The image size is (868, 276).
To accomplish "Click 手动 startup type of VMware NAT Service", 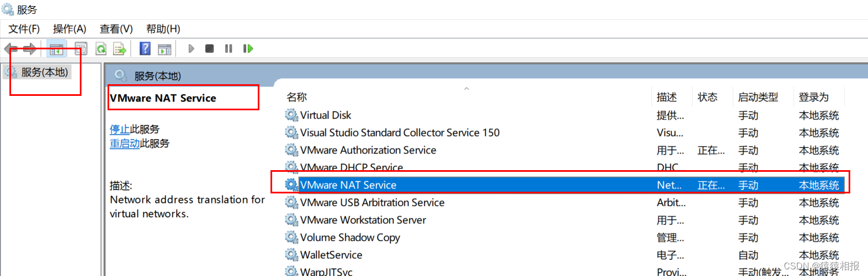I will pos(748,185).
